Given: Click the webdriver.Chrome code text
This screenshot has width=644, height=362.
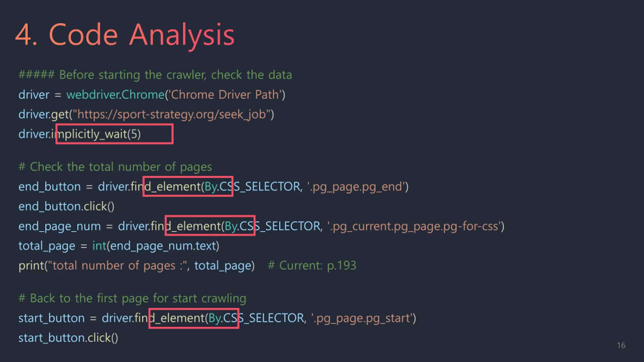Looking at the screenshot, I should (x=115, y=95).
